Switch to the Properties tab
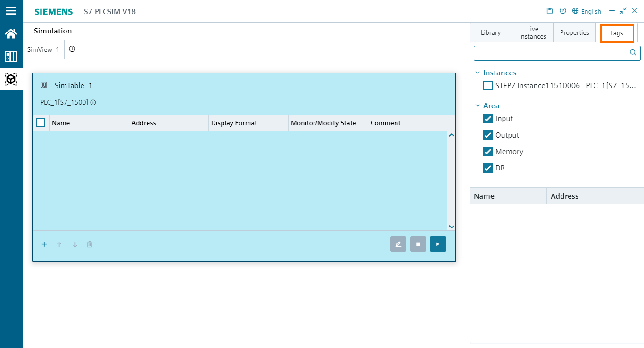 tap(574, 32)
